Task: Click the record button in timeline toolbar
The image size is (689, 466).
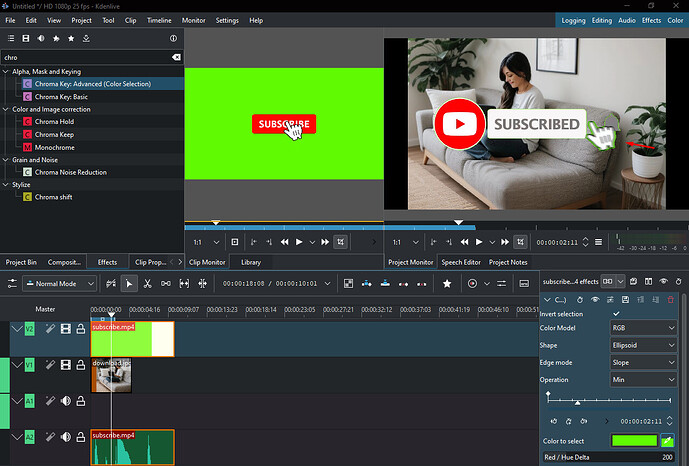Action: coord(472,284)
